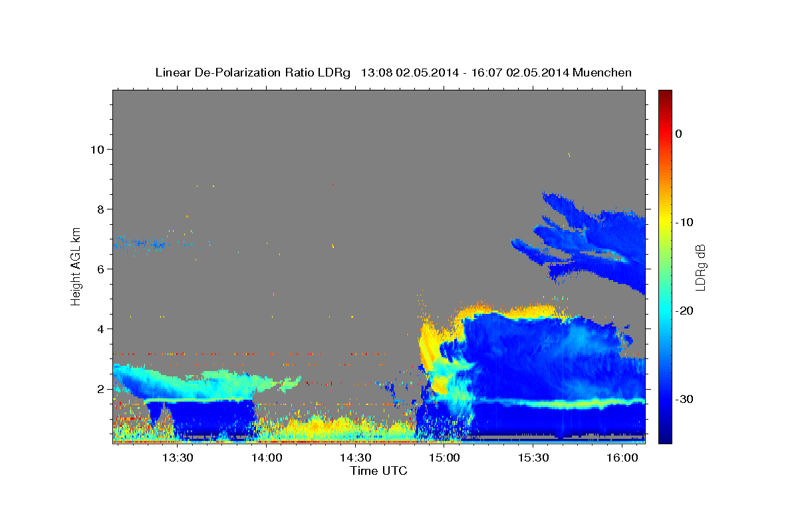Image resolution: width=798 pixels, height=532 pixels.
Task: Click the 15:00 time tick label
Action: (x=444, y=458)
